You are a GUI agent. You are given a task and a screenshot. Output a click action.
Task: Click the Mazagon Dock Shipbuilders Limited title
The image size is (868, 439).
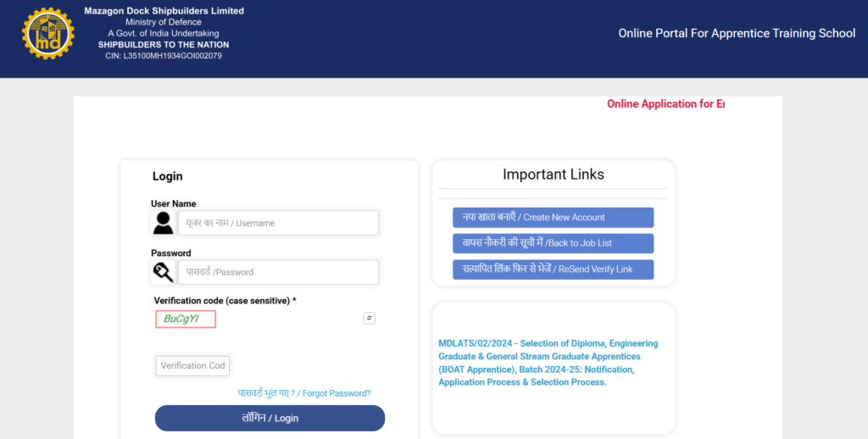click(164, 11)
